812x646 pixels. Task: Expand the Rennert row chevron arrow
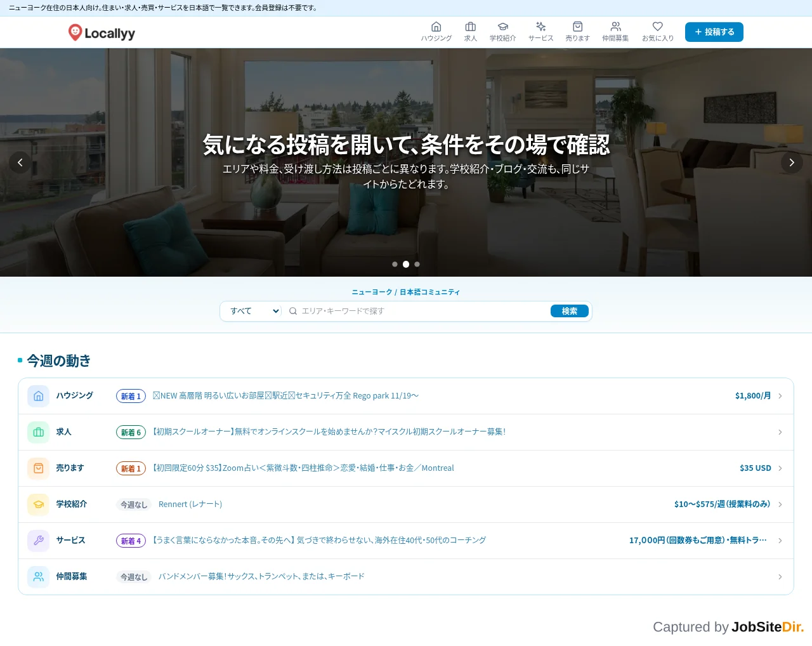[780, 504]
